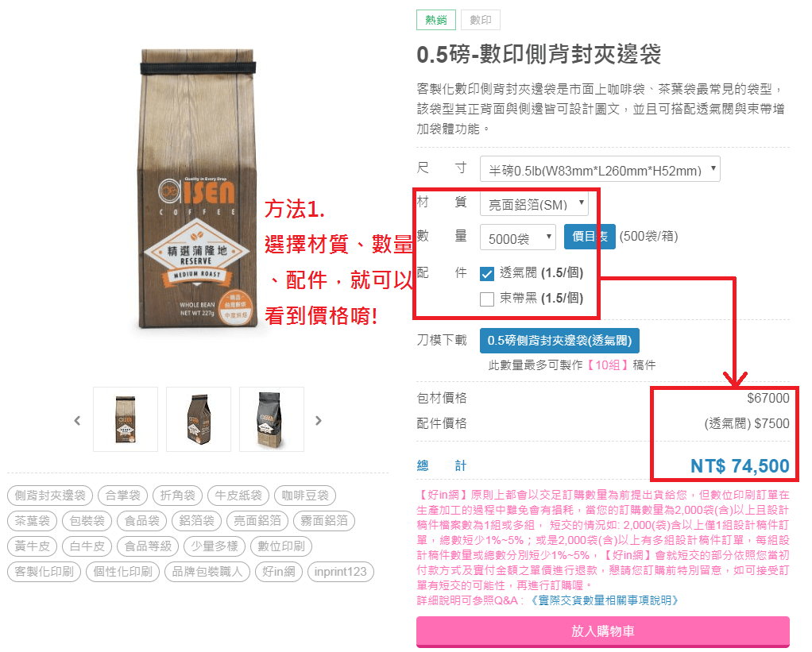Click the 咖啡豆袋 tag
This screenshot has width=812, height=652.
(305, 496)
